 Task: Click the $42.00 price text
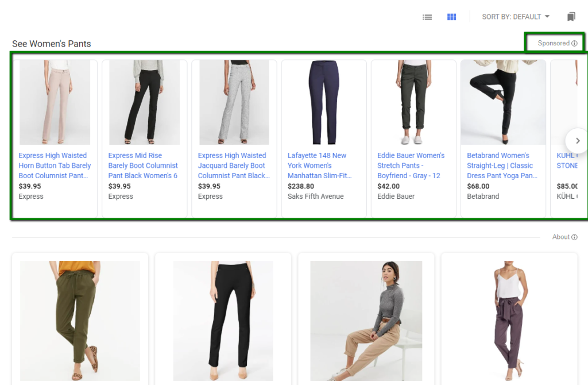coord(388,186)
